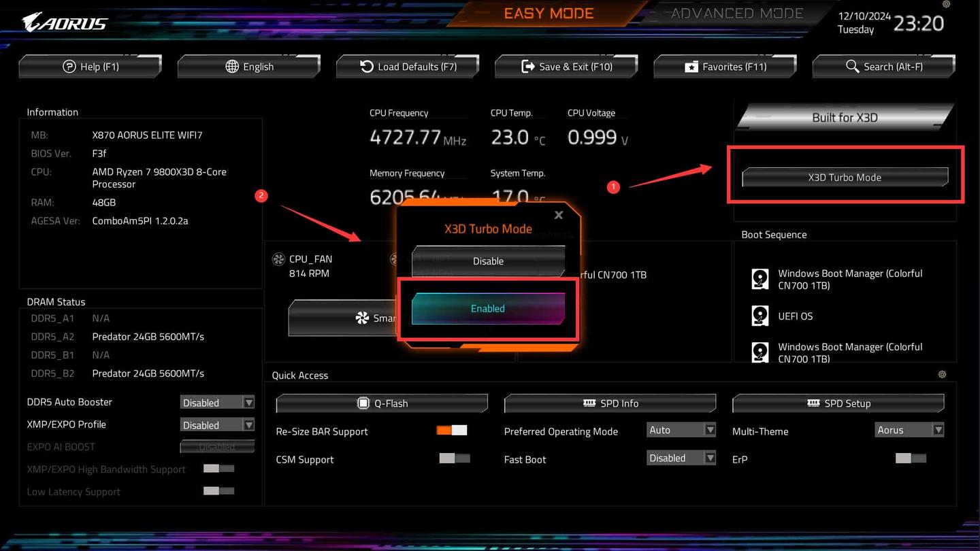The image size is (980, 551).
Task: Open Q-Flash from Quick Access
Action: click(x=381, y=403)
